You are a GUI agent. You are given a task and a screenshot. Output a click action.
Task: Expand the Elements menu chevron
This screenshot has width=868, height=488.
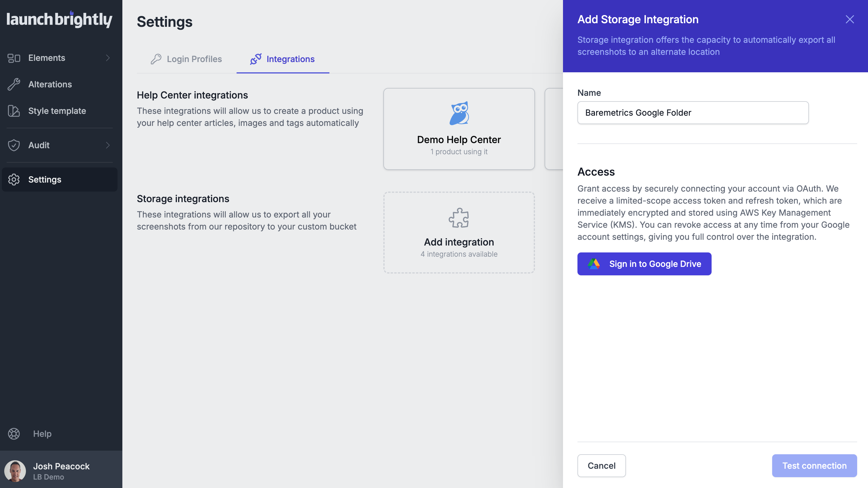(108, 58)
